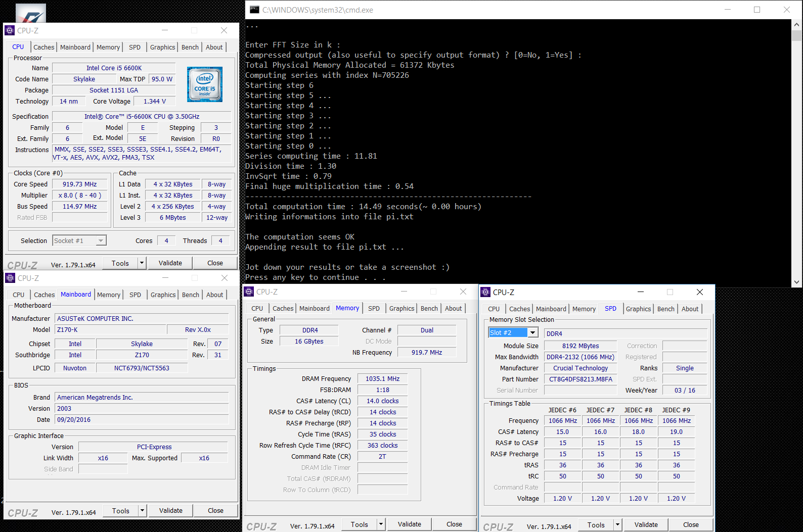Image resolution: width=803 pixels, height=532 pixels.
Task: Expand the Tools arrow in the CPU window
Action: pyautogui.click(x=142, y=263)
